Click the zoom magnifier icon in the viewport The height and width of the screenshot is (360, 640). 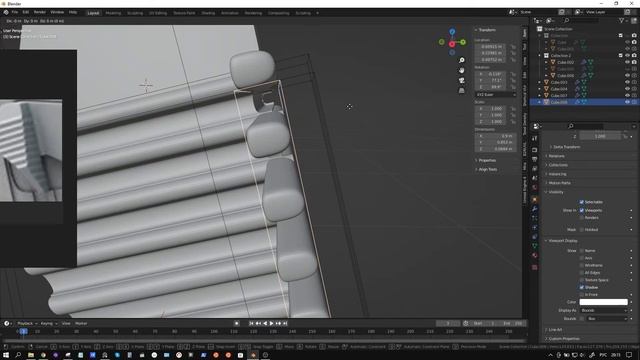[462, 60]
